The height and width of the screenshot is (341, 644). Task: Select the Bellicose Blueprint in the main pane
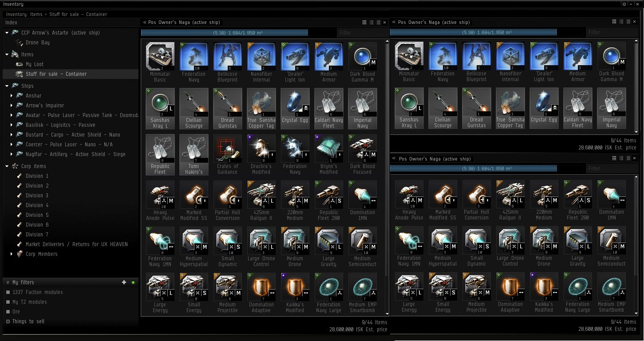pos(227,62)
